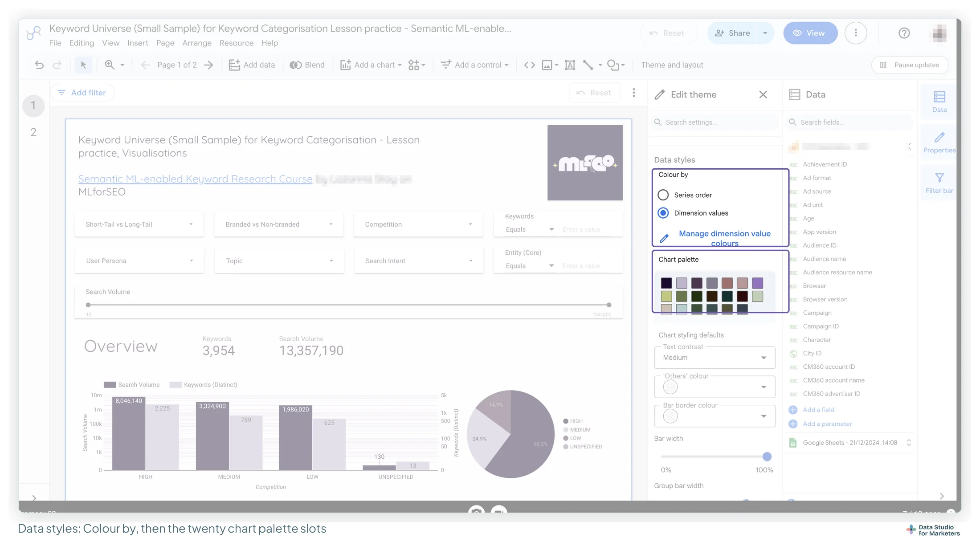
Task: Close the Edit theme panel
Action: (x=763, y=94)
